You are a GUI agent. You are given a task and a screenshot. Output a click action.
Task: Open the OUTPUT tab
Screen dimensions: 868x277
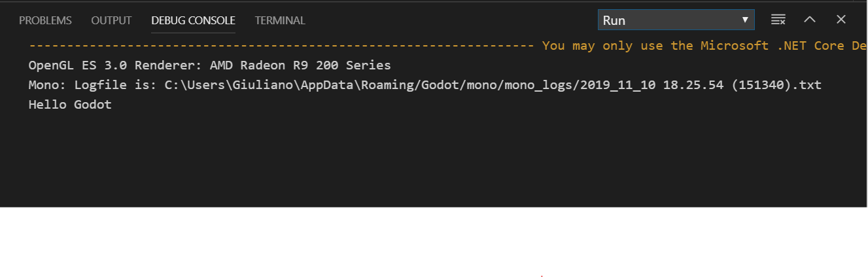point(111,20)
